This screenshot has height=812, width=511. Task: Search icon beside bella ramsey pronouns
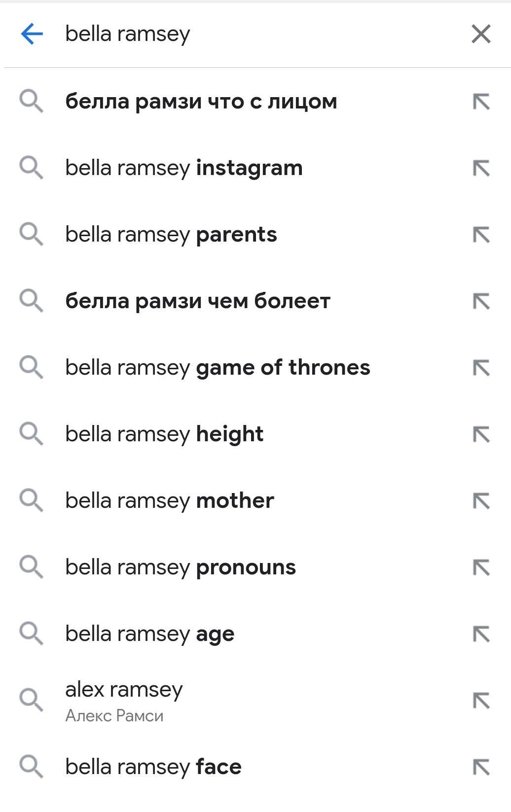(32, 567)
